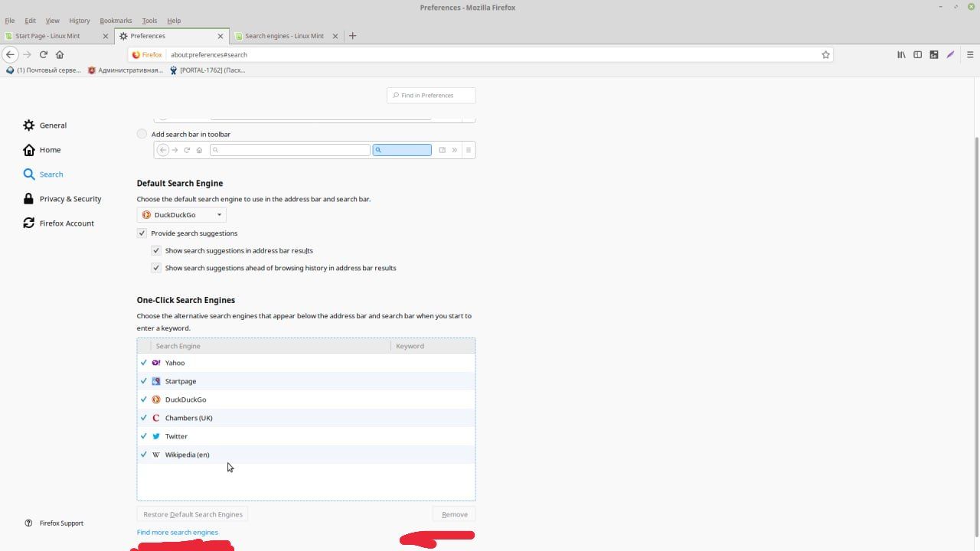Toggle Show search suggestions in address bar results
The image size is (980, 551).
(x=156, y=250)
